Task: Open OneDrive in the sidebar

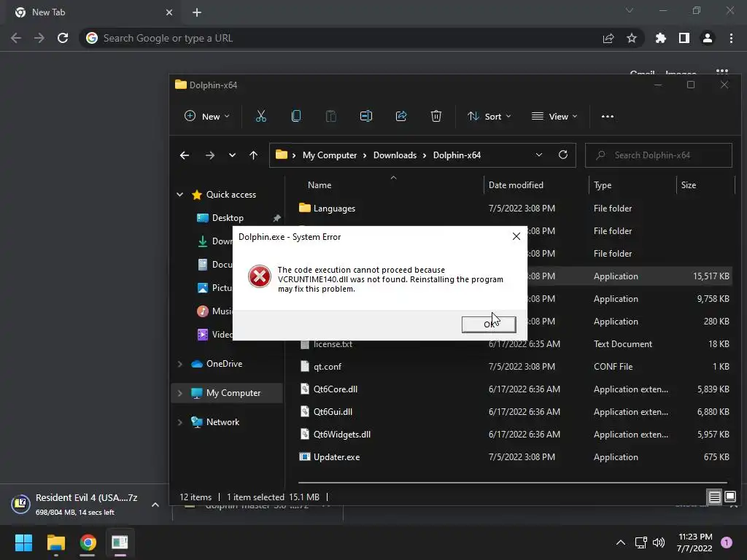Action: (x=224, y=364)
